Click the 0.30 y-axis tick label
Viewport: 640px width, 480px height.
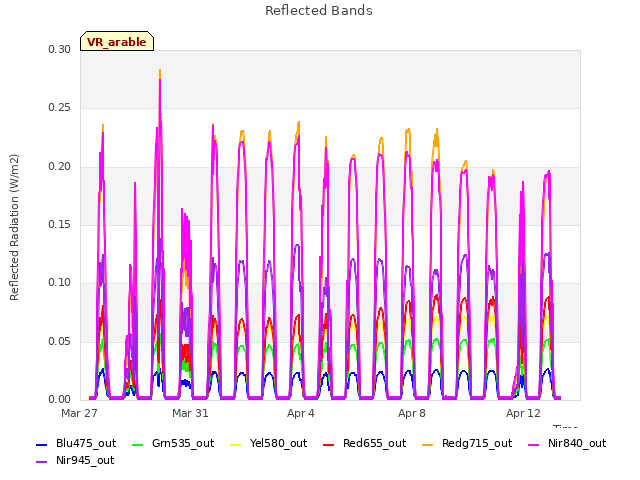[60, 50]
